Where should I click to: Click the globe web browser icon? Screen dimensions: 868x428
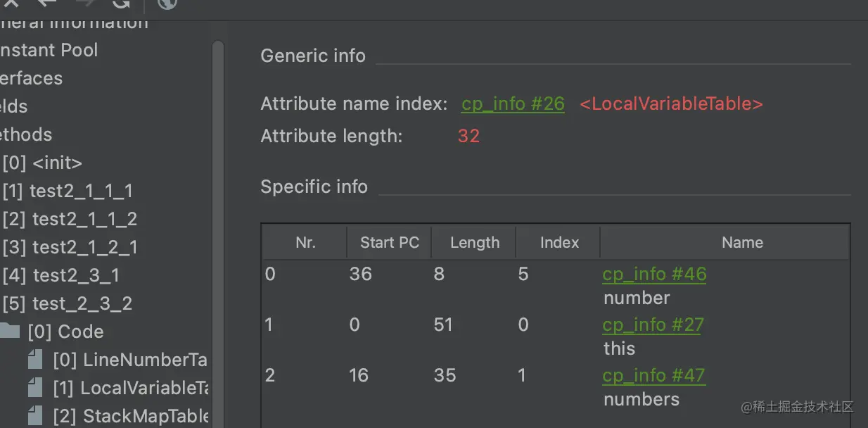(x=167, y=3)
